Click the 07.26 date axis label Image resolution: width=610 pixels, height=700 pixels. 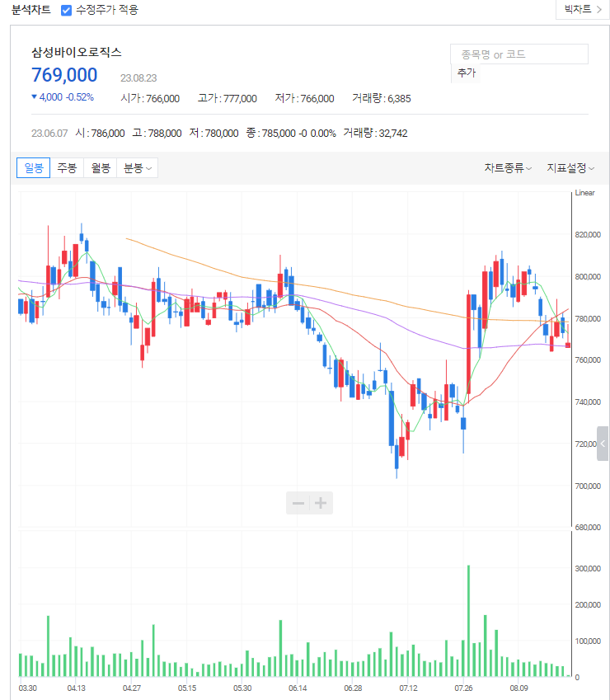click(463, 688)
